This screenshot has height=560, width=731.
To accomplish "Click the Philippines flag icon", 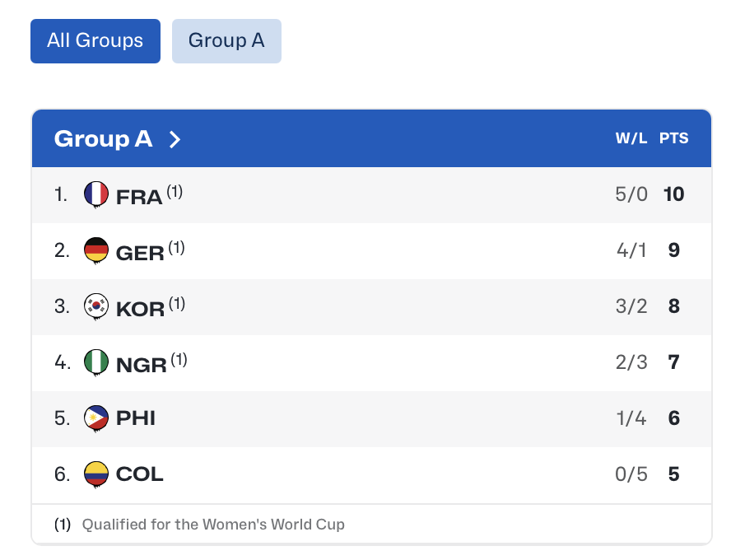I will tap(96, 418).
